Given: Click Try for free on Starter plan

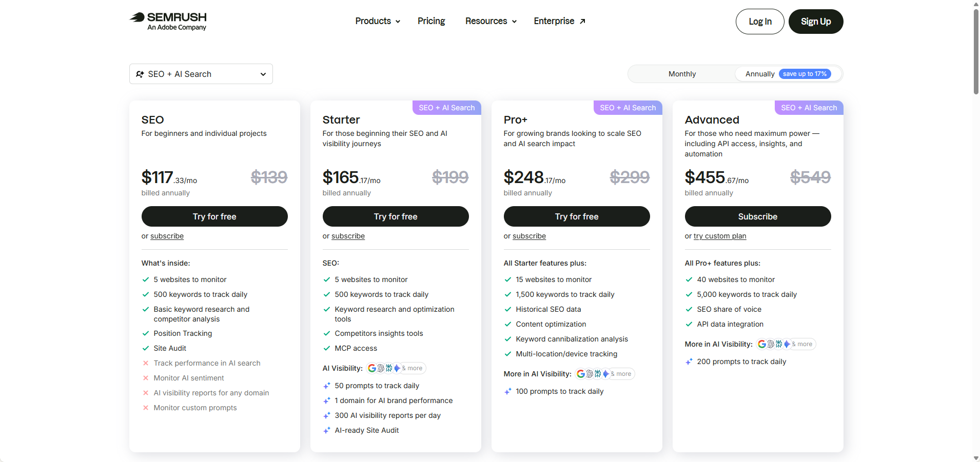Looking at the screenshot, I should (396, 216).
